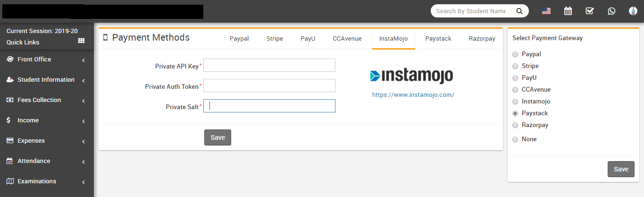
Task: Select the None gateway option
Action: 515,139
